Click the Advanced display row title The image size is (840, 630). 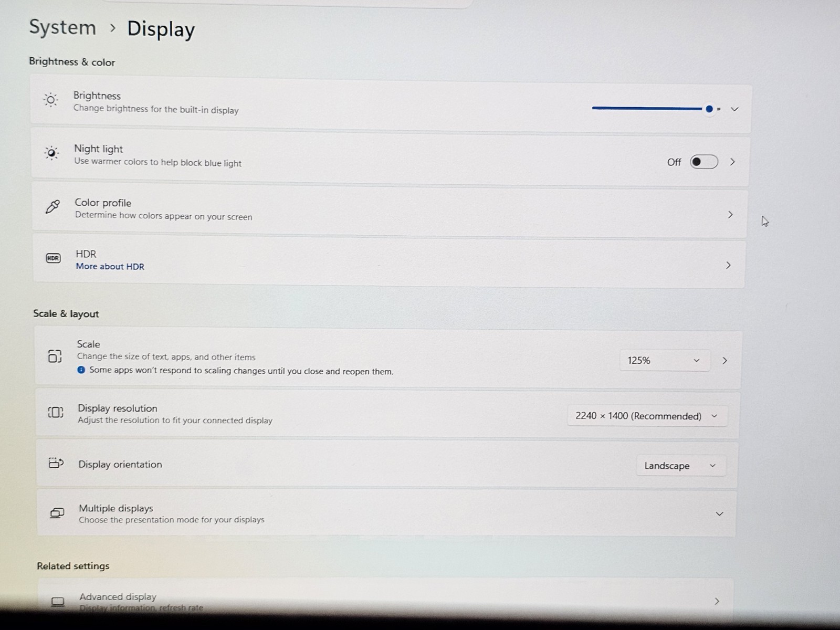tap(118, 596)
